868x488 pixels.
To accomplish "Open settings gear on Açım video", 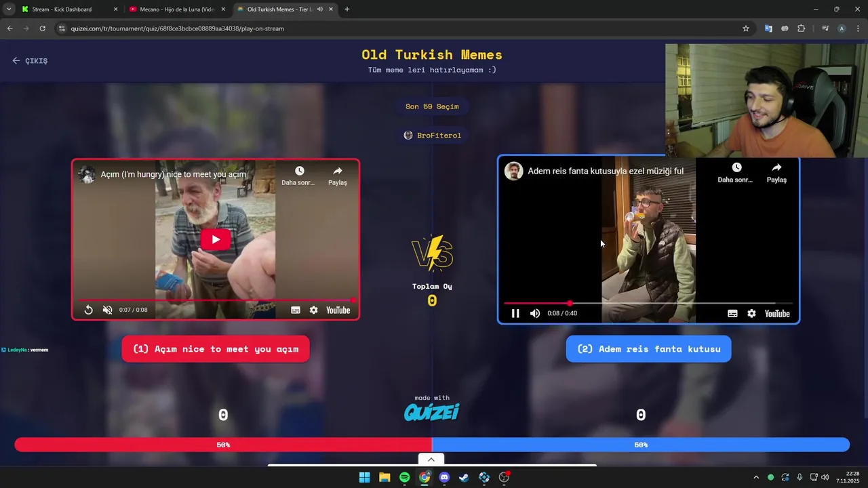I will tap(313, 310).
